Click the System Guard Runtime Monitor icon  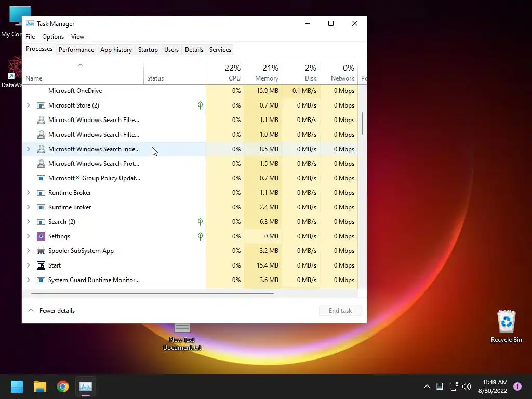(x=41, y=280)
